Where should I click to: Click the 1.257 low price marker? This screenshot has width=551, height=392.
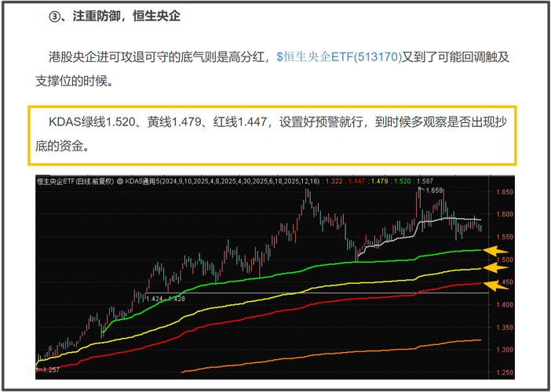click(x=50, y=369)
